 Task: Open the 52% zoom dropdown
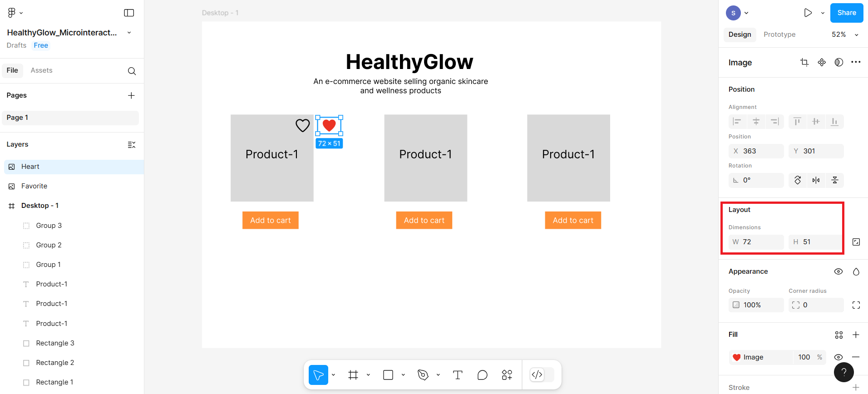coord(844,34)
